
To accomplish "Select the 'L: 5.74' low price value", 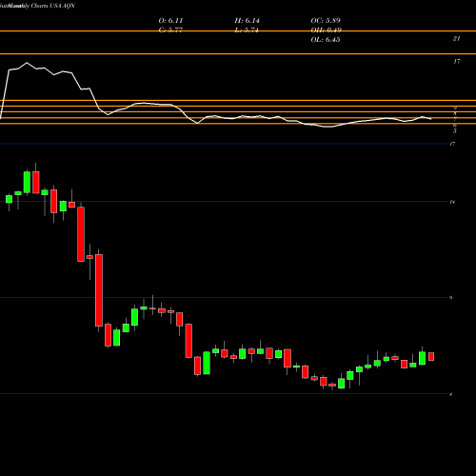I will point(247,30).
